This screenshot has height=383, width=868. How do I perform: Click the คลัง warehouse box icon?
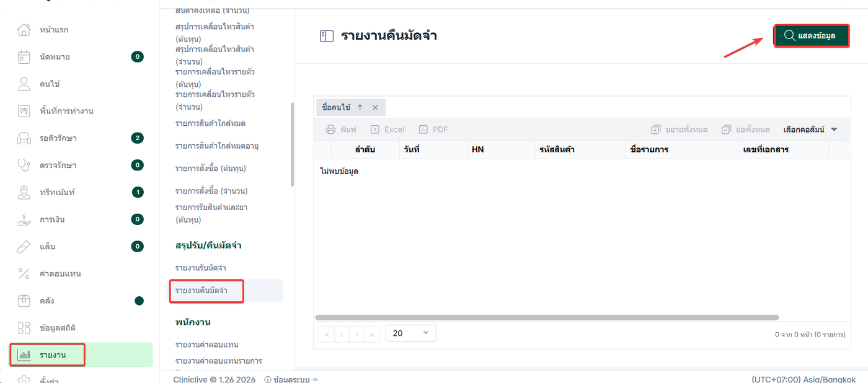[x=24, y=301]
